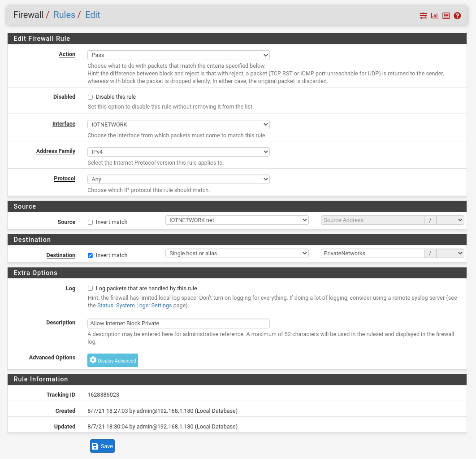Click inside the Description text field
Screen dimensions: 476x459
tap(178, 323)
